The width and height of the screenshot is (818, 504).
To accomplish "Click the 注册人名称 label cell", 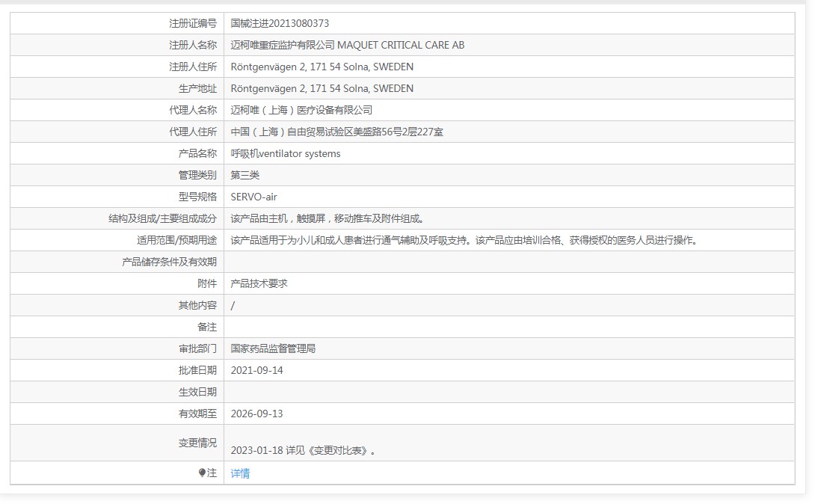I will tap(117, 46).
